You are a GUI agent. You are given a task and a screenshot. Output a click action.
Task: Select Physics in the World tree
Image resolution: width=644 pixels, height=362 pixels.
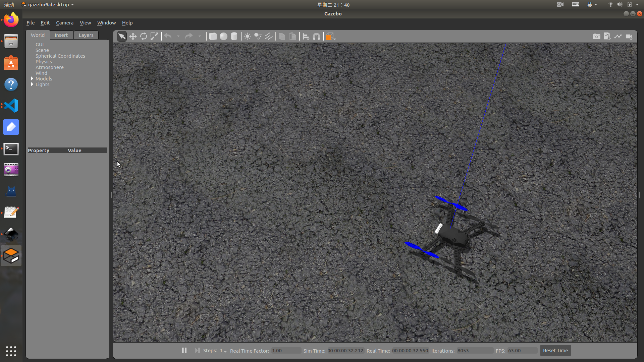44,62
